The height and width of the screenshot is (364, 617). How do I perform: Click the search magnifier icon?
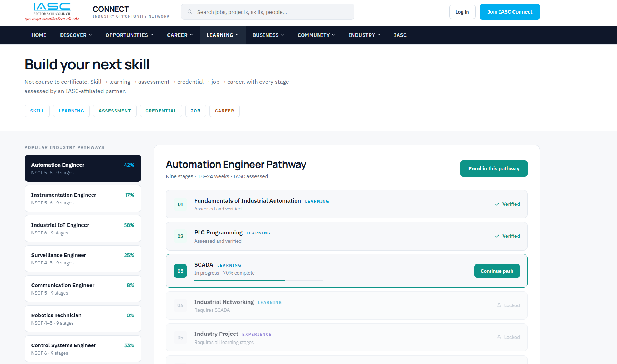point(190,12)
